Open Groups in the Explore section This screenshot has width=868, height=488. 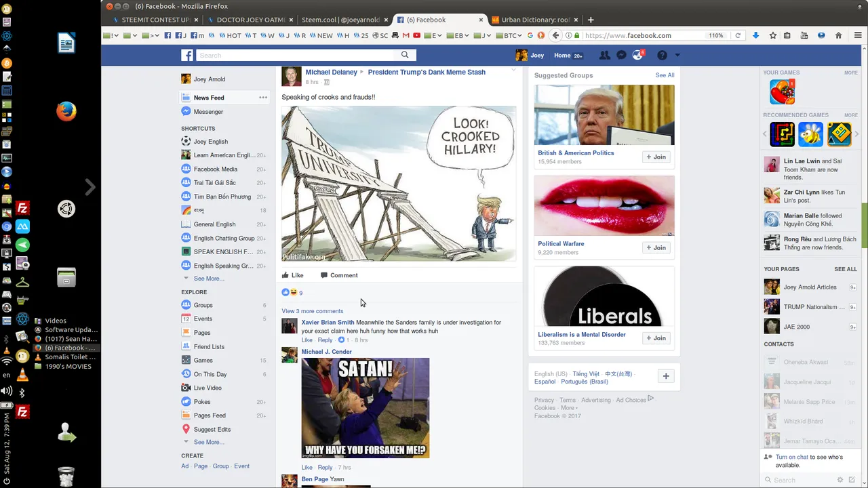197,305
